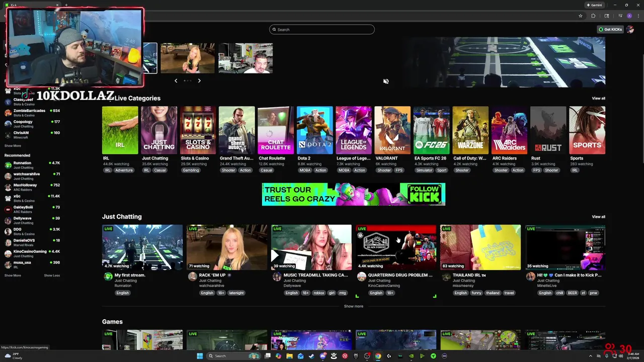Open the IRL category card
644x362 pixels.
point(120,130)
